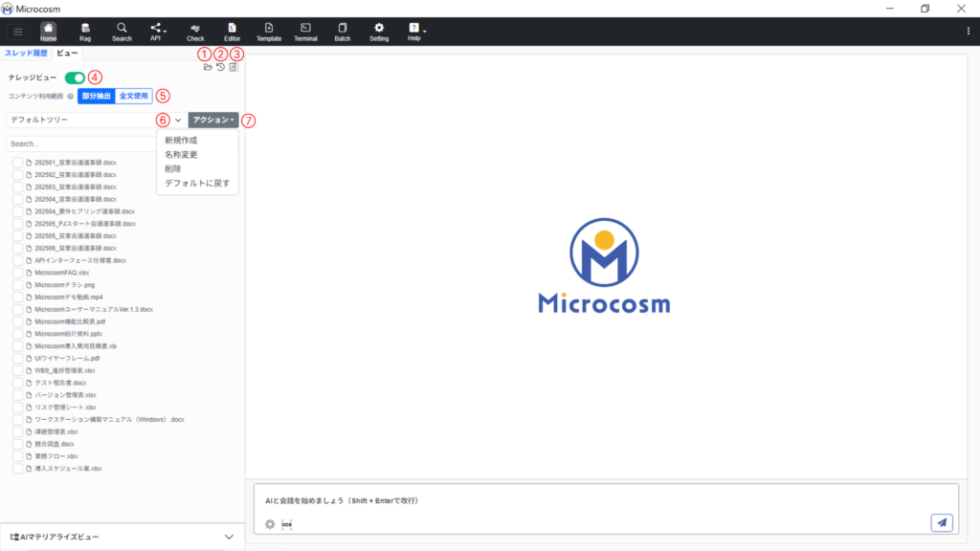The image size is (980, 551).
Task: Open the three-dot overflow menu
Action: click(969, 32)
